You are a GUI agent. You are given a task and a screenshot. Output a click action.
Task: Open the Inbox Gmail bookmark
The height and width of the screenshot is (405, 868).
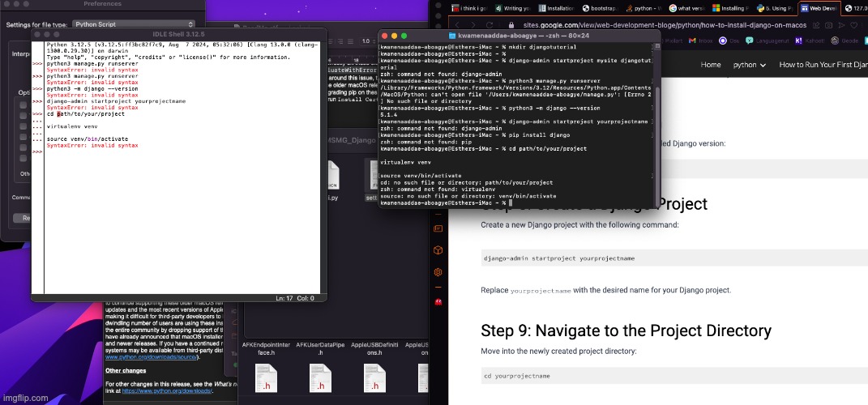coord(699,41)
